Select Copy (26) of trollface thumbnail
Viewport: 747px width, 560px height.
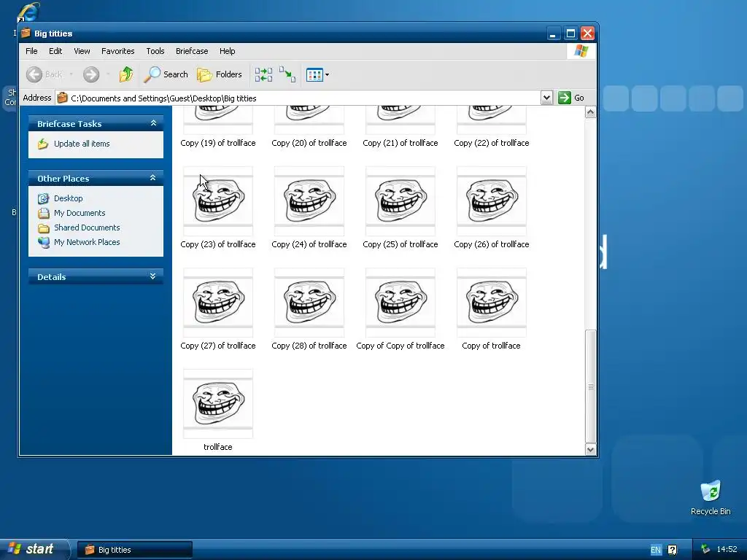pos(492,201)
